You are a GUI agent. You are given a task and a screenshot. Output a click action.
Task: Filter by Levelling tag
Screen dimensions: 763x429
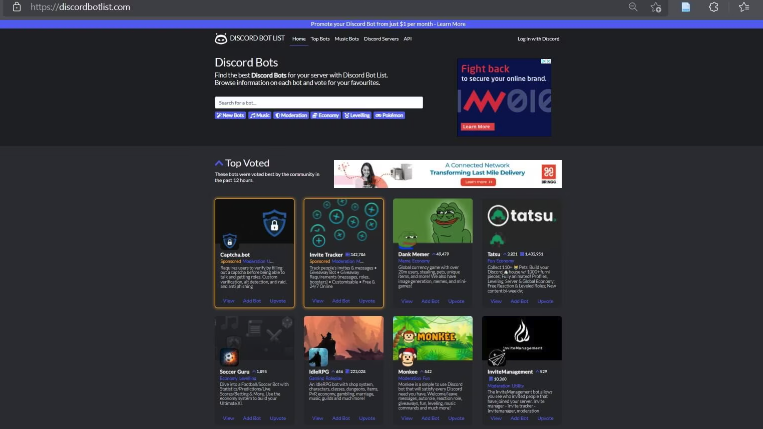click(357, 115)
